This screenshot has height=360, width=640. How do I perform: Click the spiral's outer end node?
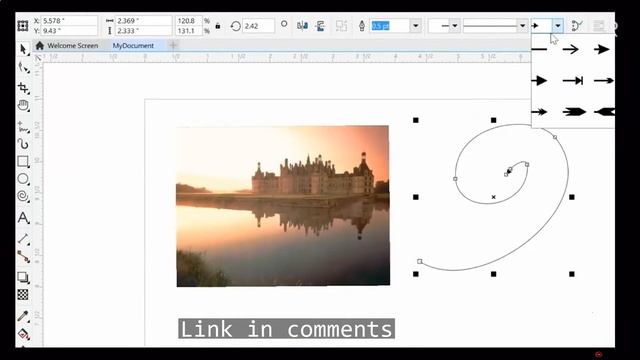point(420,261)
